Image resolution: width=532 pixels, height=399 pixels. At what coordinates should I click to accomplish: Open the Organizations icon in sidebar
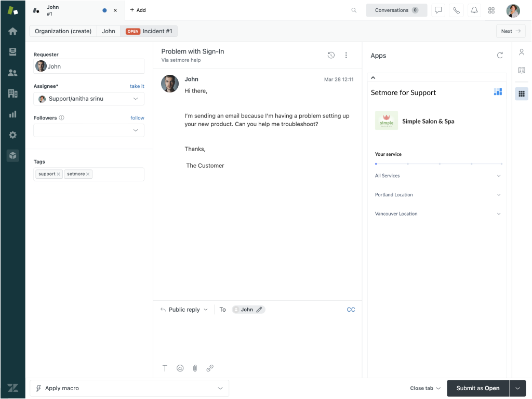click(x=12, y=94)
